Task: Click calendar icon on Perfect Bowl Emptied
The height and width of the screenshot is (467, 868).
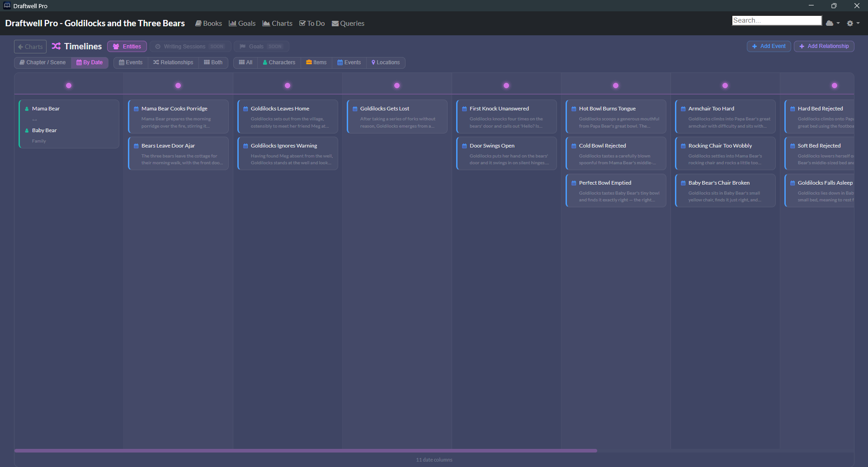Action: (574, 183)
